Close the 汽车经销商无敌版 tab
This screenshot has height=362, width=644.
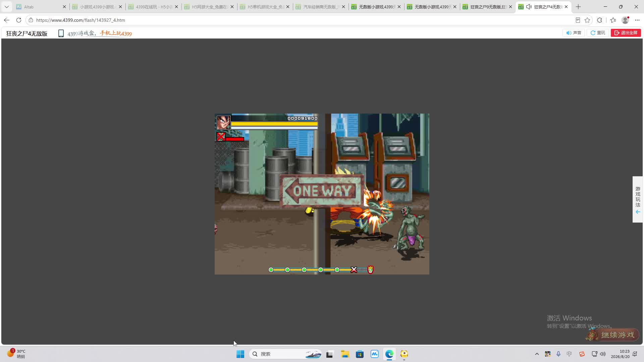pos(343,7)
